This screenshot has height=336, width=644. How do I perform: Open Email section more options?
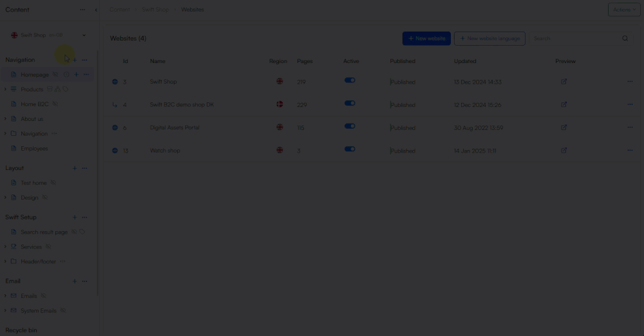point(84,281)
